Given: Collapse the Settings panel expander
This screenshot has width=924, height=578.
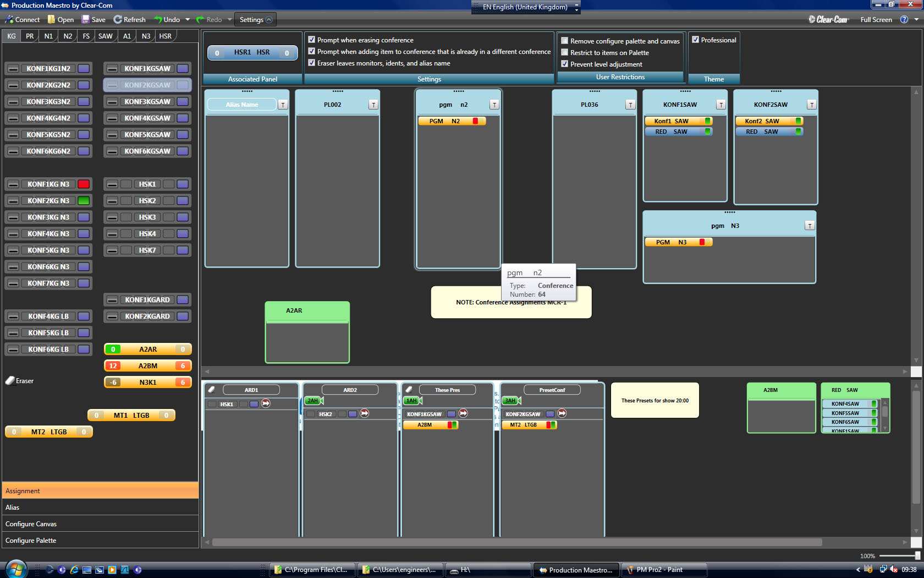Looking at the screenshot, I should (269, 20).
